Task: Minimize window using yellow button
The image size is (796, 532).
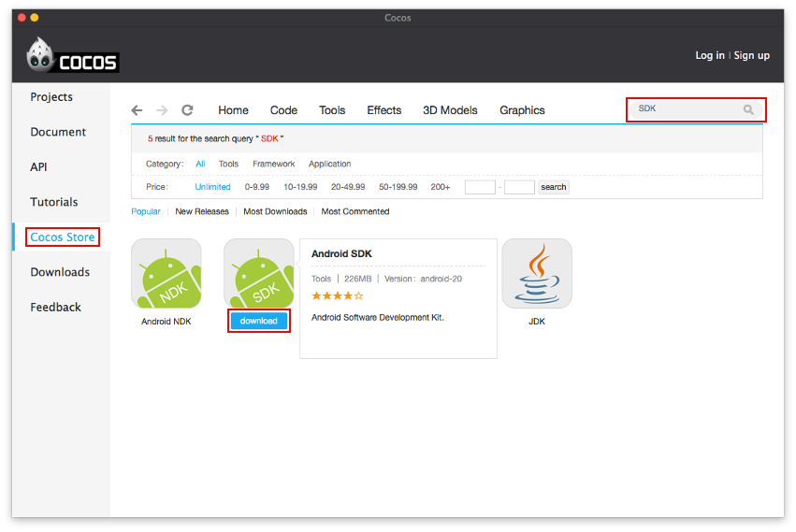Action: [x=35, y=18]
